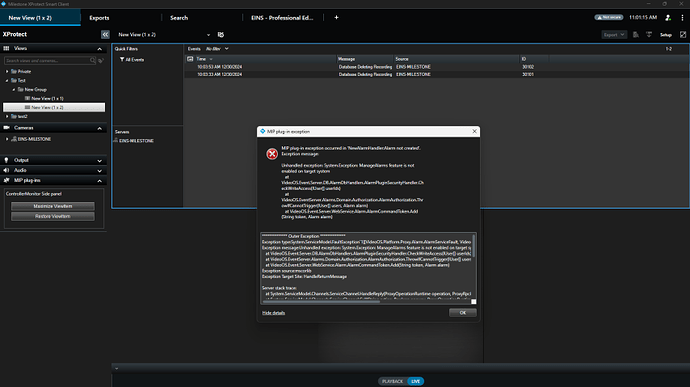Select the event row with ID 30101
Viewport: 690px width, 387px height.
[x=436, y=74]
